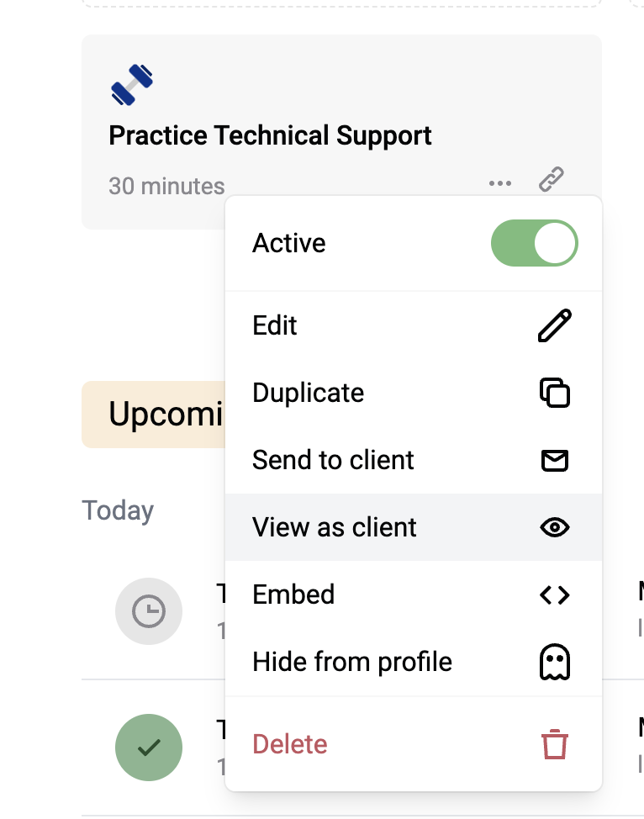Click the embed code brackets icon
644x819 pixels.
(555, 595)
